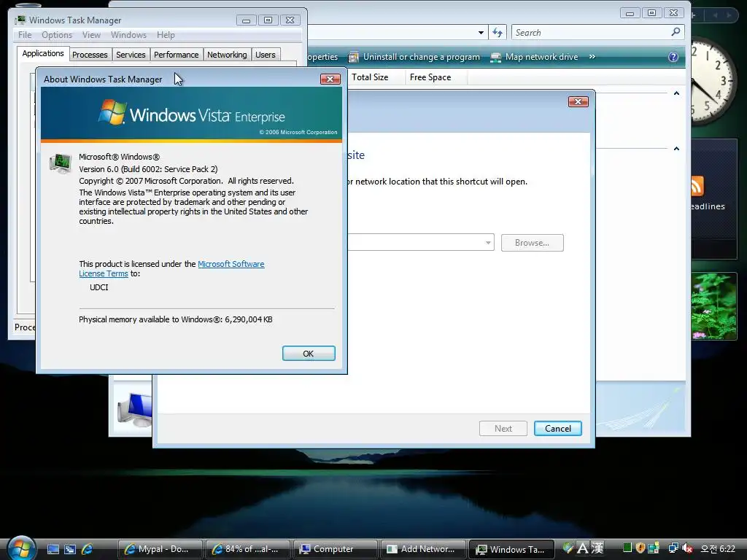This screenshot has height=560, width=747.
Task: Click the Windows Task Manager taskbar button
Action: (x=511, y=549)
